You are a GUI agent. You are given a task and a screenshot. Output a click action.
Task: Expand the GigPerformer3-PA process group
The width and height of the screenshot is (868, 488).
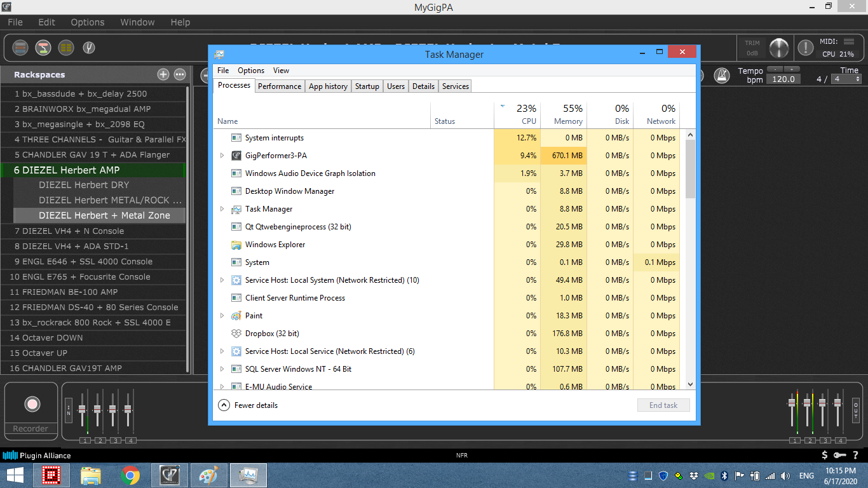point(222,156)
